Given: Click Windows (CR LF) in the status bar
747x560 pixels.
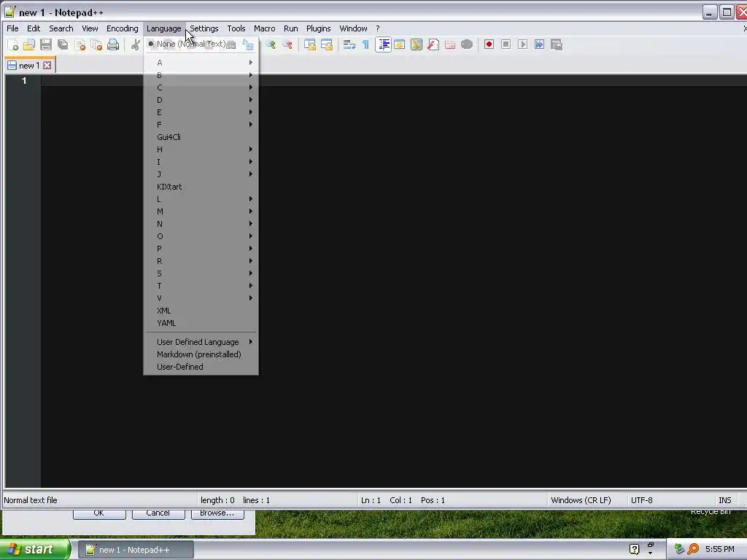Looking at the screenshot, I should [x=581, y=500].
